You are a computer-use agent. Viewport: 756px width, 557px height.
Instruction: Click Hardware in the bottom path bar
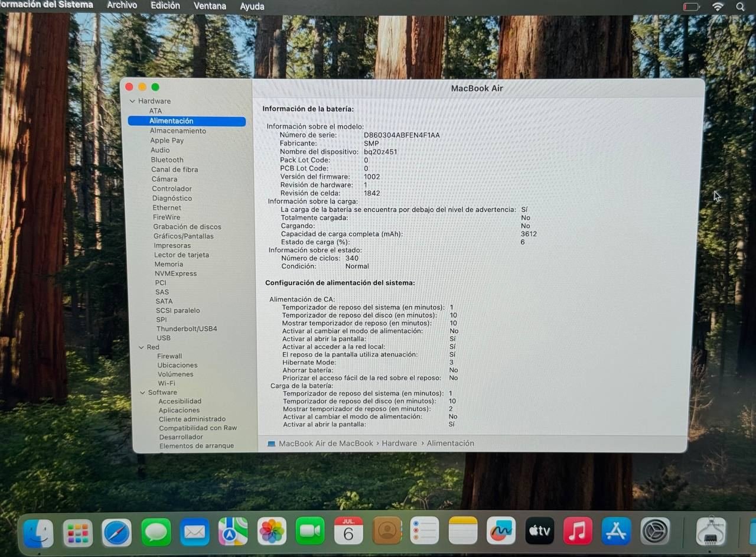399,443
